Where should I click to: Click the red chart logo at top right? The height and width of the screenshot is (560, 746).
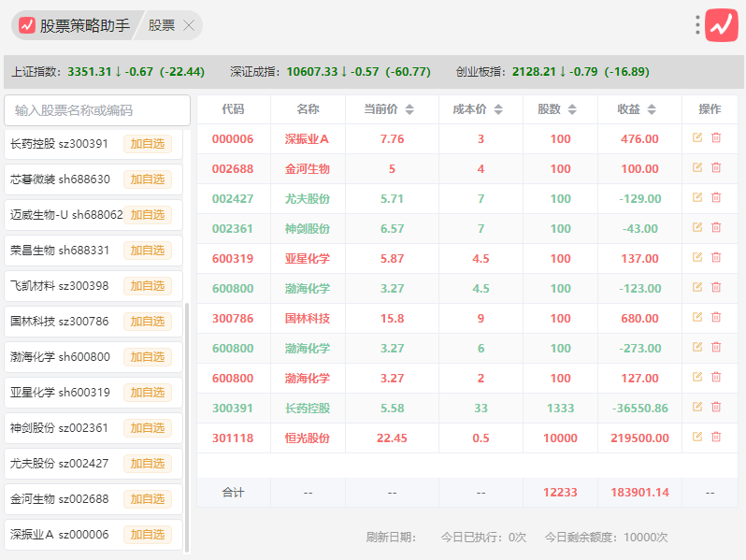[x=722, y=25]
